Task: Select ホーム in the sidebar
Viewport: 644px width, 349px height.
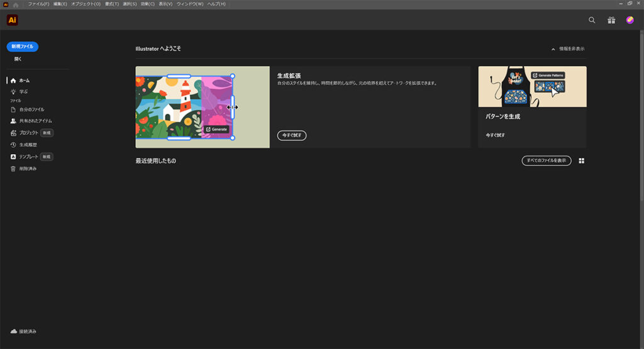Action: tap(25, 80)
